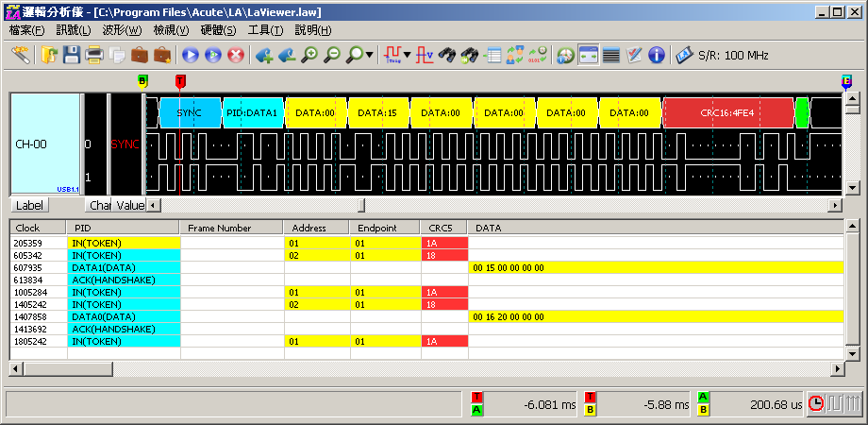The width and height of the screenshot is (868, 425).
Task: Click the binoculars search icon
Action: pos(446,55)
